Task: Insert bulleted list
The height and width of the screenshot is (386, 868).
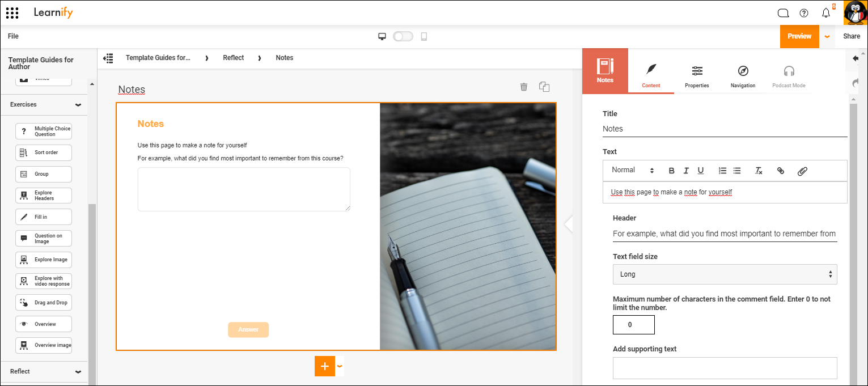Action: [x=737, y=171]
